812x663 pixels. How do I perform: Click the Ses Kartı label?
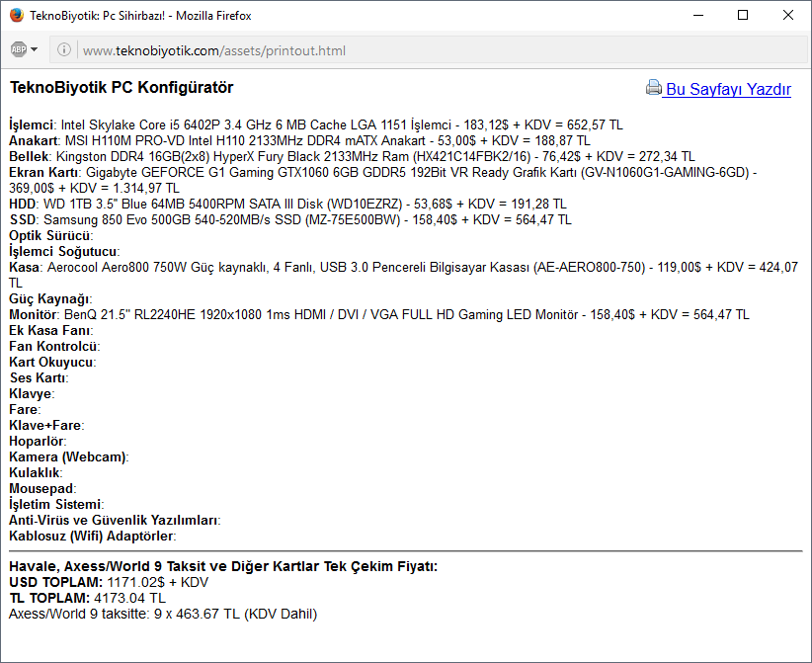point(38,377)
